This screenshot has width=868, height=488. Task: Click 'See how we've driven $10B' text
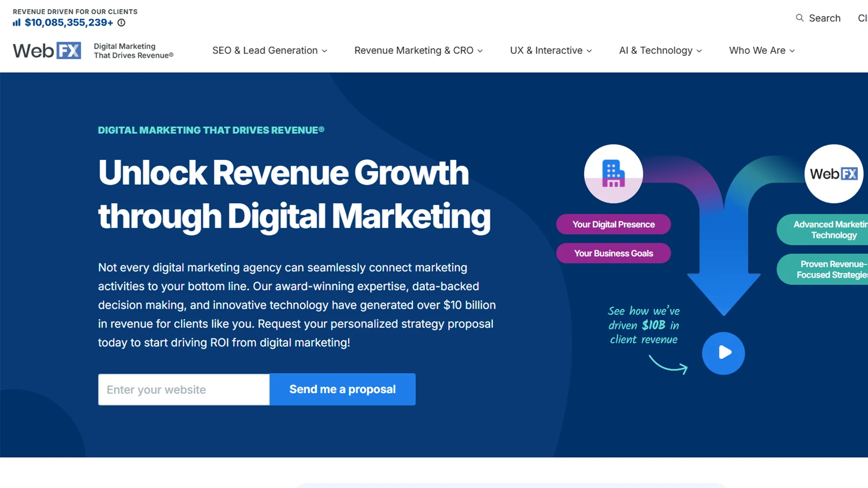[644, 325]
